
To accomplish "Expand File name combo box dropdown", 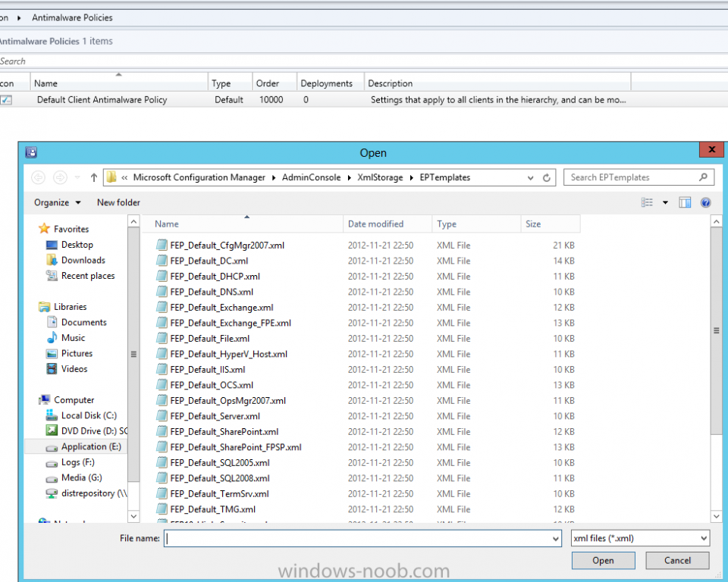I will coord(555,538).
